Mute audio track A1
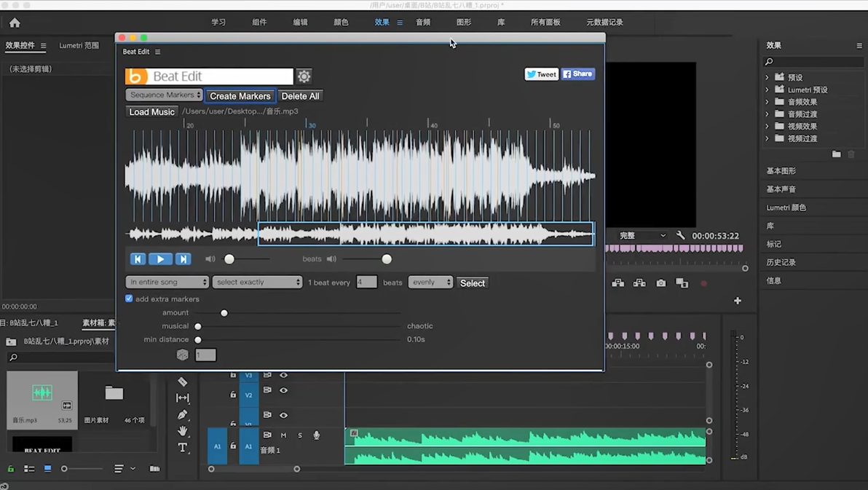868x490 pixels. click(x=283, y=435)
